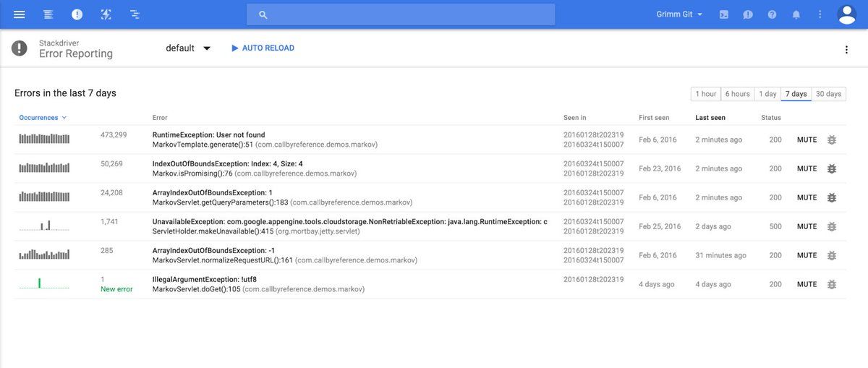Mute the UnavailableException error
This screenshot has height=368, width=868.
(x=807, y=226)
